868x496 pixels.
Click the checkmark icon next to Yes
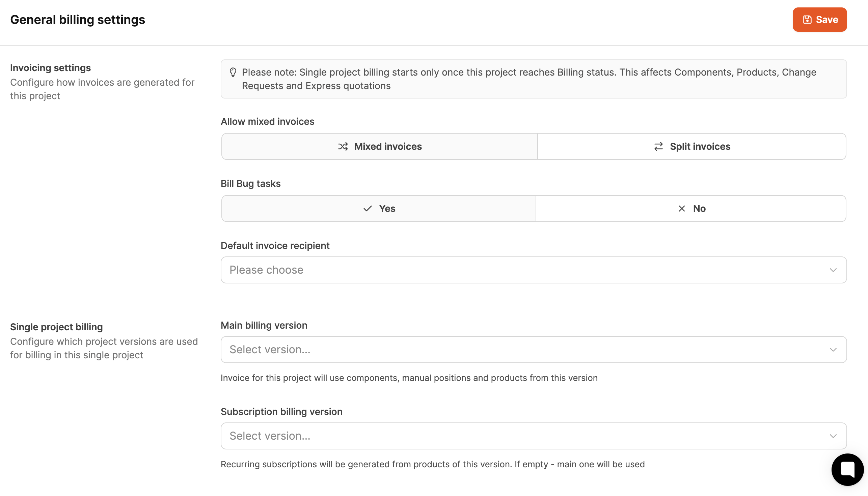point(368,209)
